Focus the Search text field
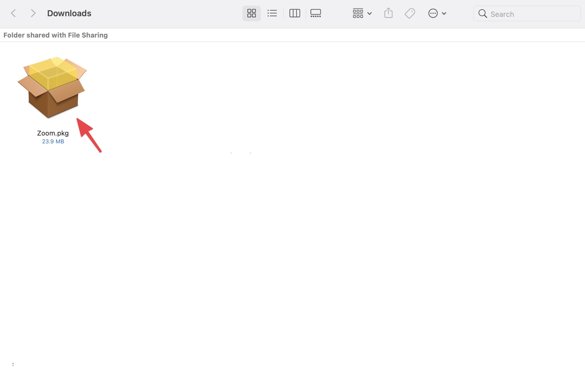The width and height of the screenshot is (585, 392). click(x=532, y=14)
